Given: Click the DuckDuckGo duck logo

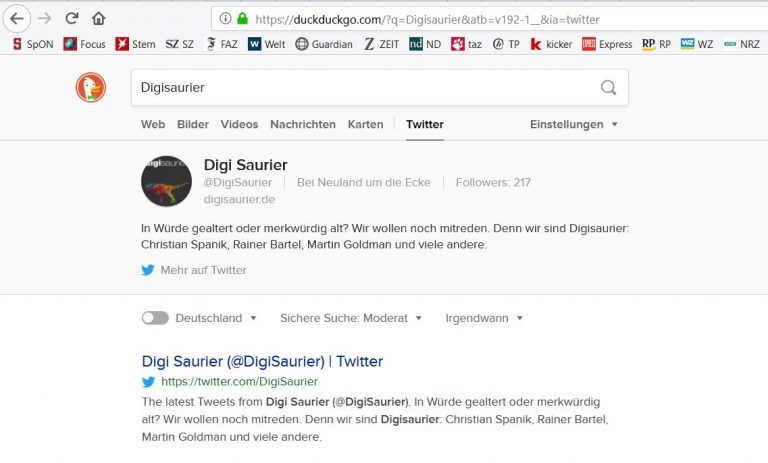Looking at the screenshot, I should click(90, 88).
